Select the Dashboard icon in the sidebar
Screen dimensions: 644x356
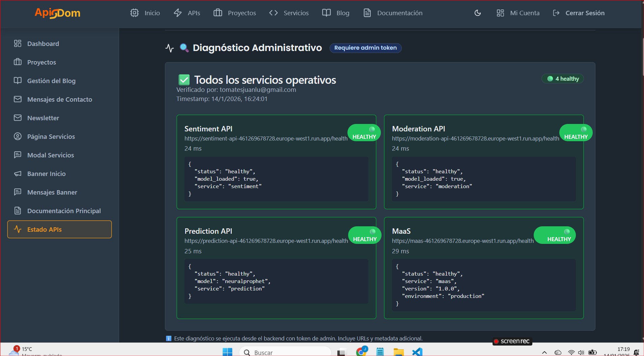pos(18,43)
